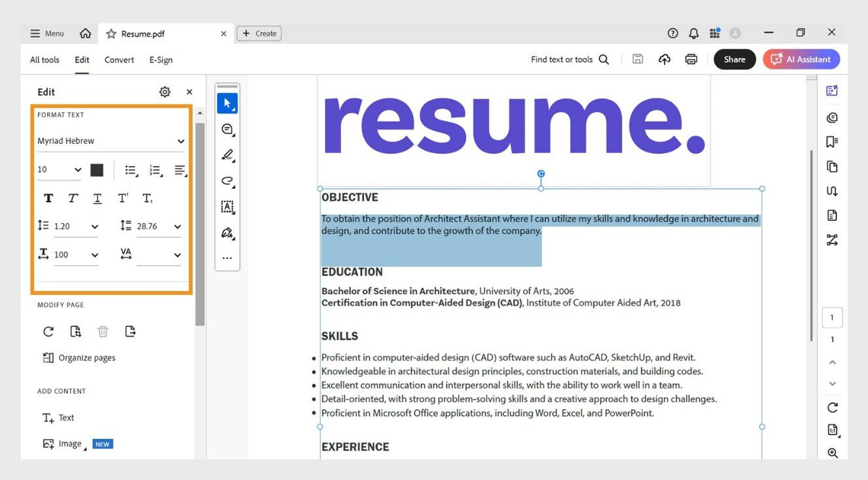This screenshot has height=480, width=868.
Task: Toggle italic formatting
Action: pyautogui.click(x=73, y=197)
